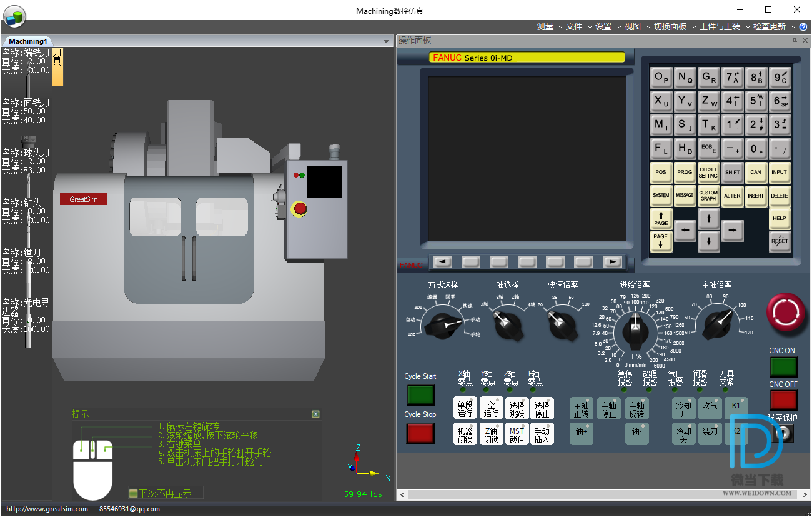Image resolution: width=812 pixels, height=517 pixels.
Task: Click the PAGE up key
Action: pyautogui.click(x=661, y=218)
